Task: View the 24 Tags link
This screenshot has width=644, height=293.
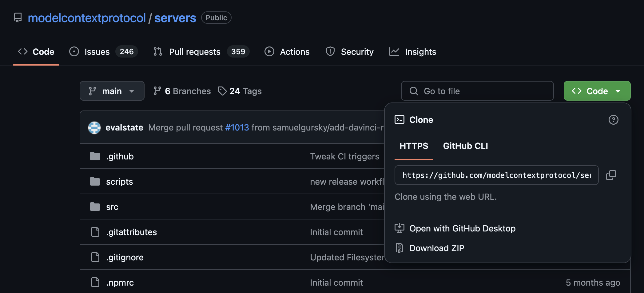Action: coord(240,91)
